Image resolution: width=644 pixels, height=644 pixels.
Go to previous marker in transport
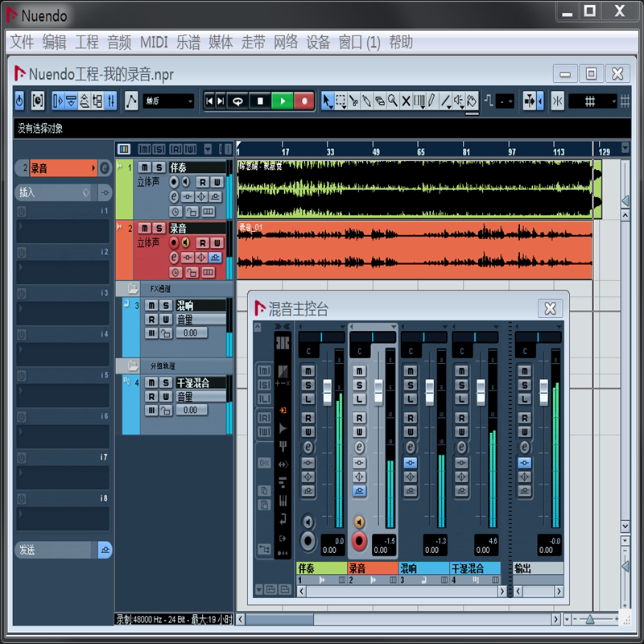[x=209, y=101]
